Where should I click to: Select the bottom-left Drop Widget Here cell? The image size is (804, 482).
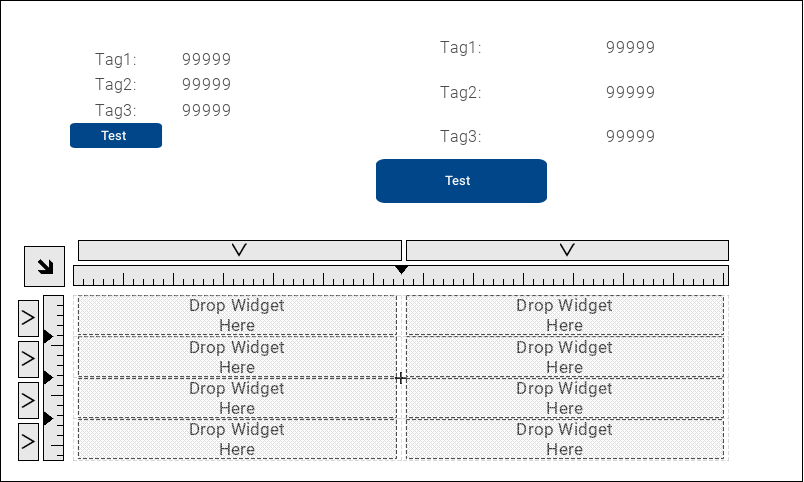click(x=237, y=439)
